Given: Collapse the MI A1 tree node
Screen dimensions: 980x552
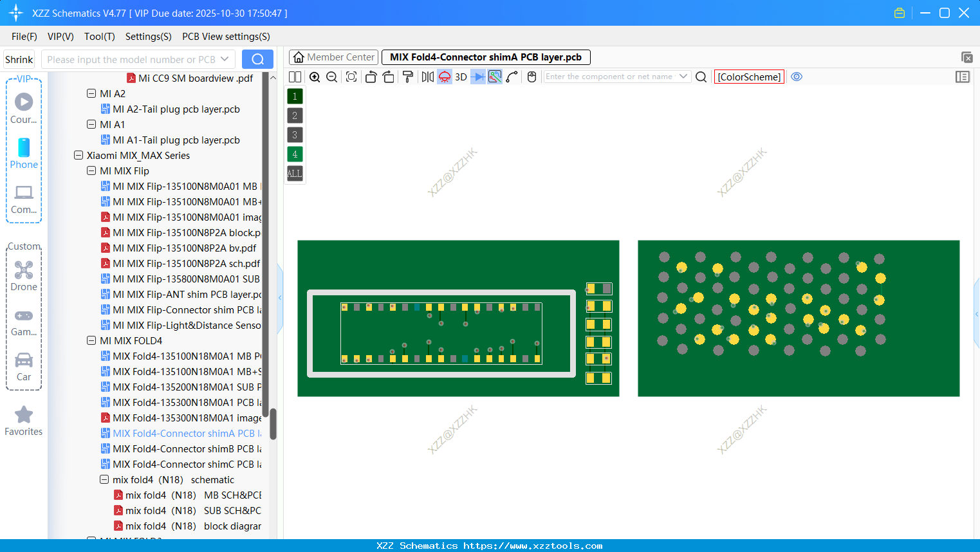Looking at the screenshot, I should 91,124.
